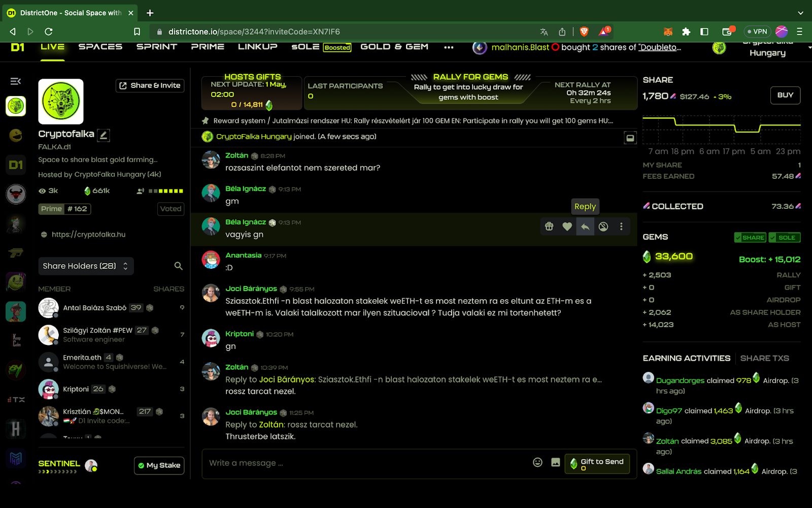
Task: Click the bookmark icon in address bar
Action: [x=137, y=31]
